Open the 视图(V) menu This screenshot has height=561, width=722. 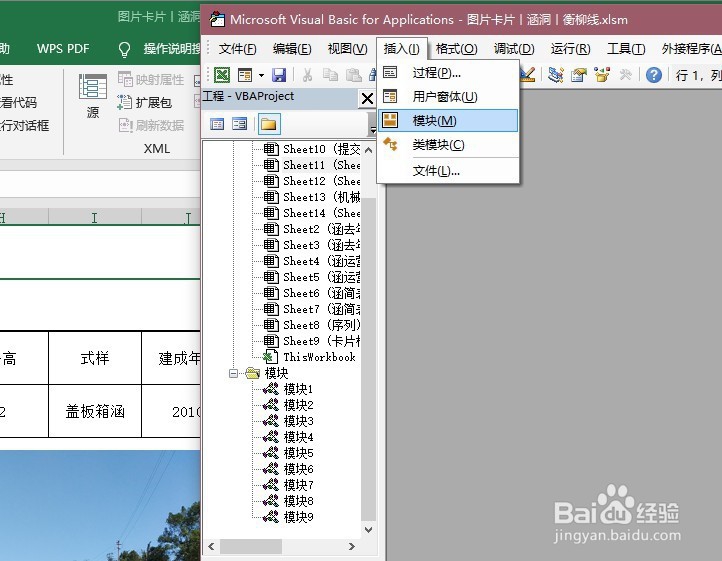pos(347,48)
